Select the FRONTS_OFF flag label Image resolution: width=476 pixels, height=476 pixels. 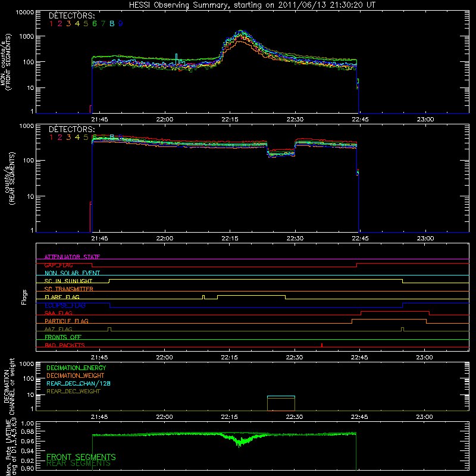tap(63, 337)
